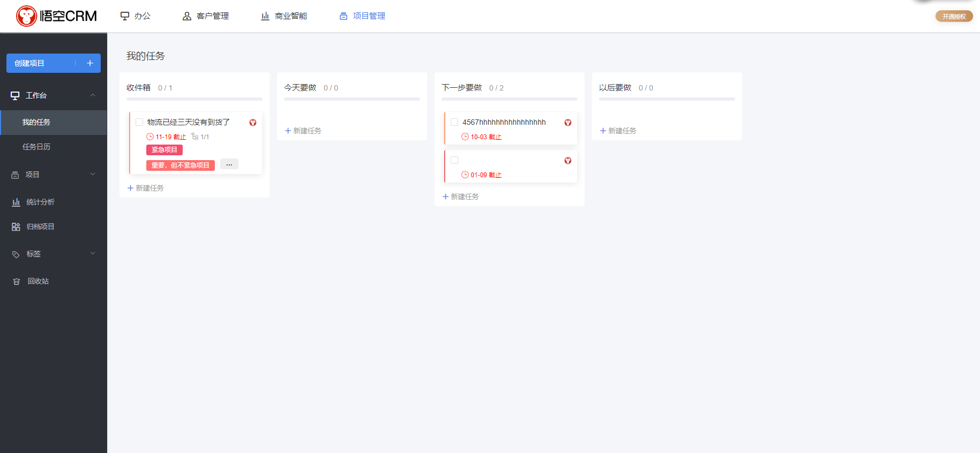Click 新建任务 under 今天要做
The width and height of the screenshot is (980, 453).
tap(303, 131)
